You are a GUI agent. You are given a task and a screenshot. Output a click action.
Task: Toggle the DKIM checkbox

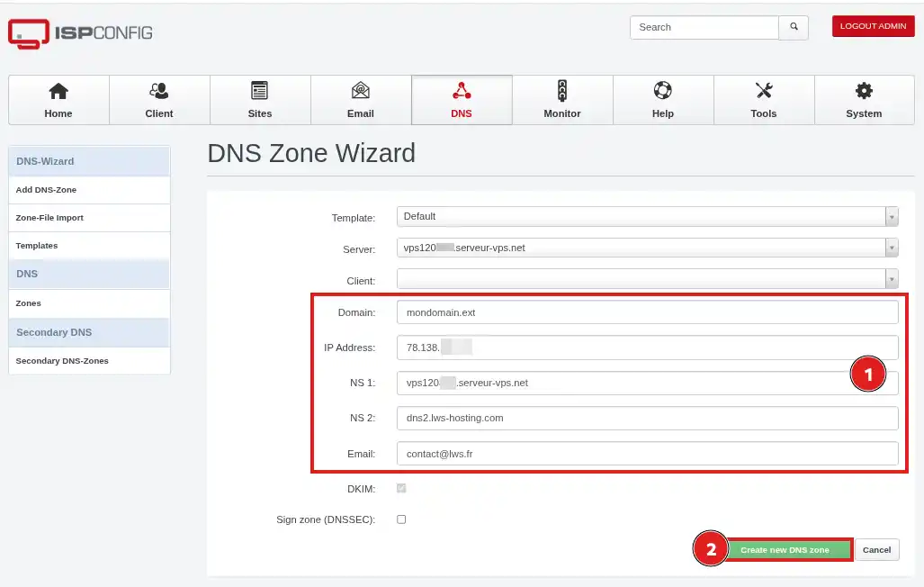coord(401,488)
